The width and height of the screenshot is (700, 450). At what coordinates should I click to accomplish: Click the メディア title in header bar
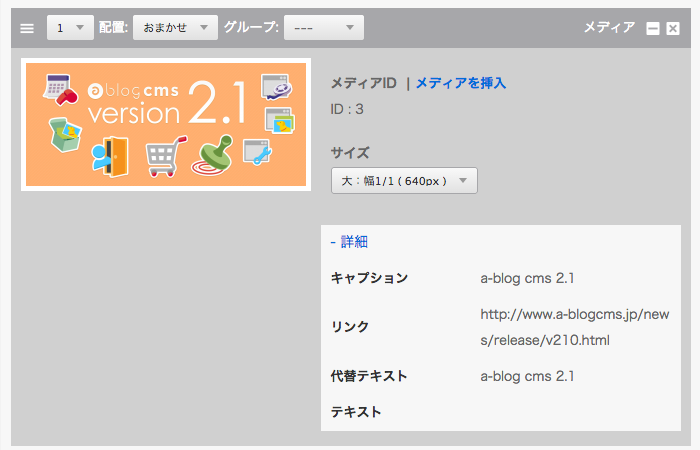(609, 27)
